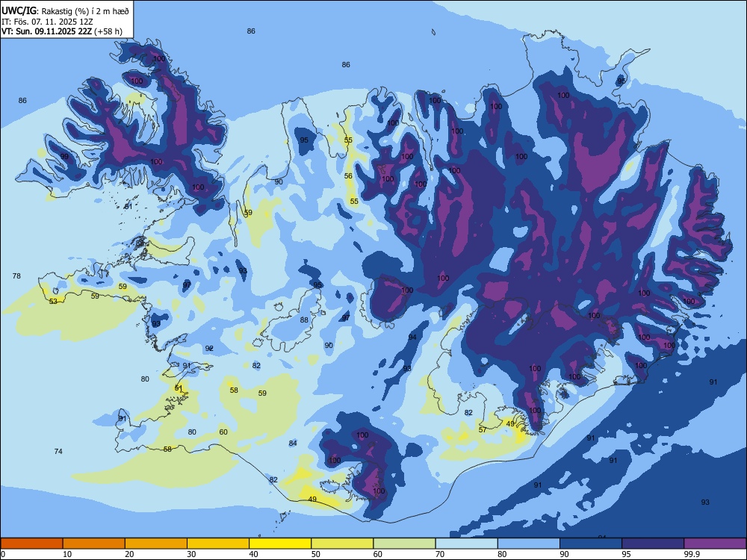Click the '78' value over the western sea

[x=16, y=276]
